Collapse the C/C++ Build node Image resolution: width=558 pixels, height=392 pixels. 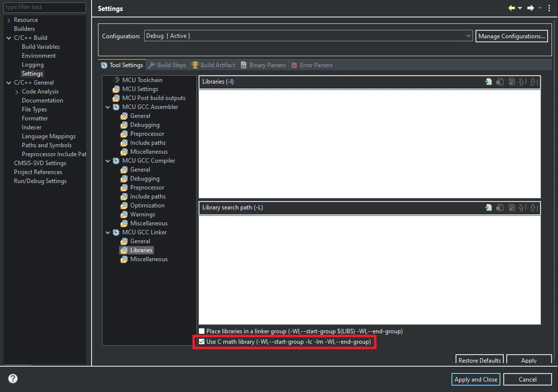(9, 38)
